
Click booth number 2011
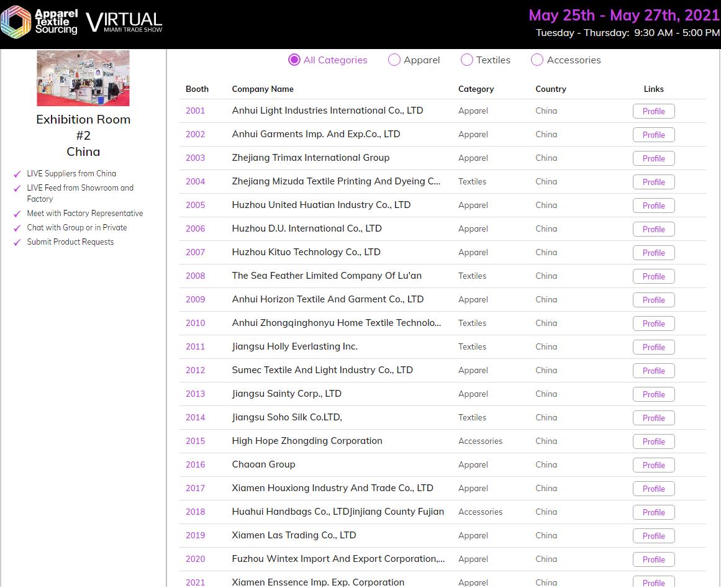pos(196,346)
